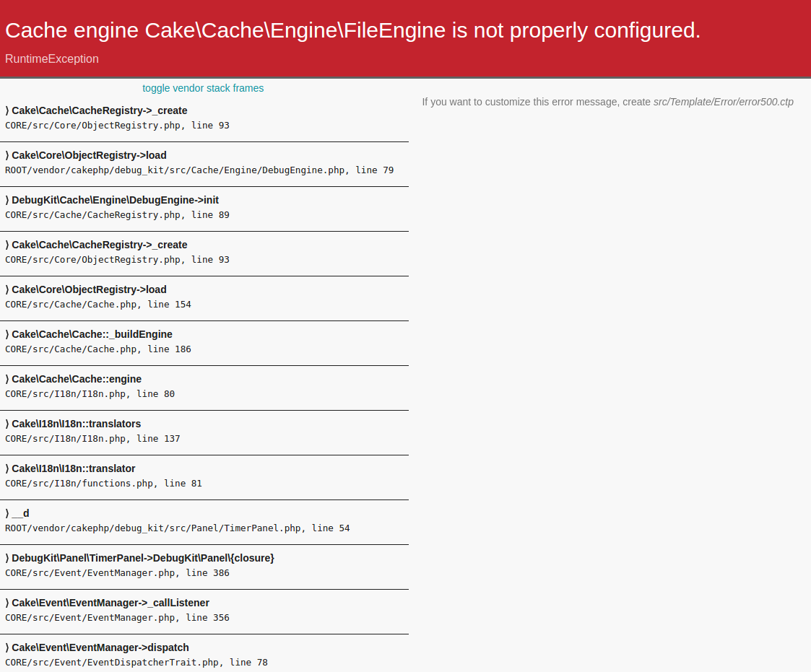Click file path TimerPanel.php, line 54
811x672 pixels.
tap(178, 528)
